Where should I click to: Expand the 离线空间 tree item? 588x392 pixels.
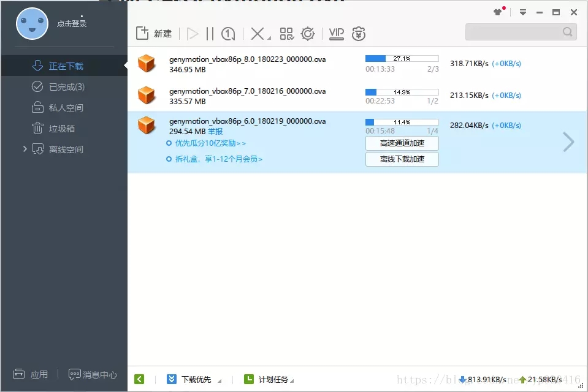[25, 149]
